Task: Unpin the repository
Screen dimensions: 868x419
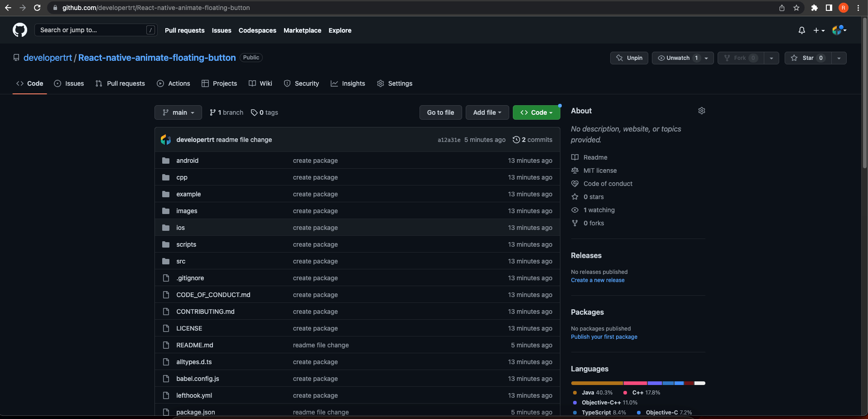Action: 629,58
